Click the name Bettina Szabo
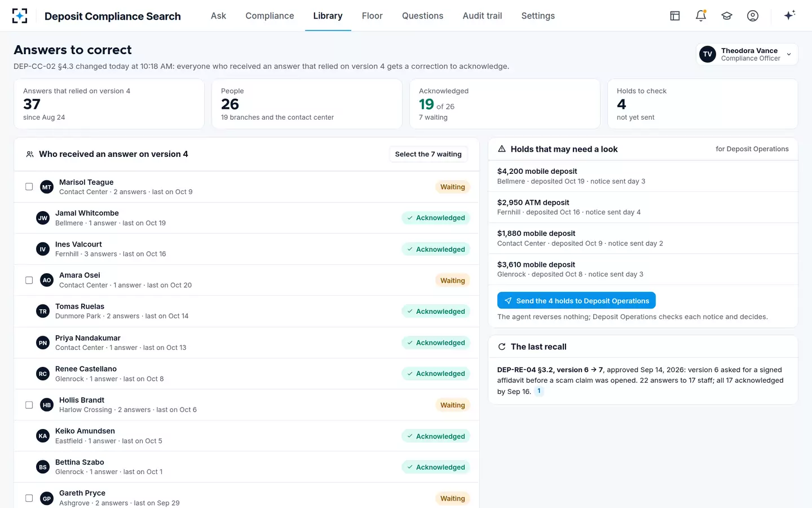 [x=80, y=462]
